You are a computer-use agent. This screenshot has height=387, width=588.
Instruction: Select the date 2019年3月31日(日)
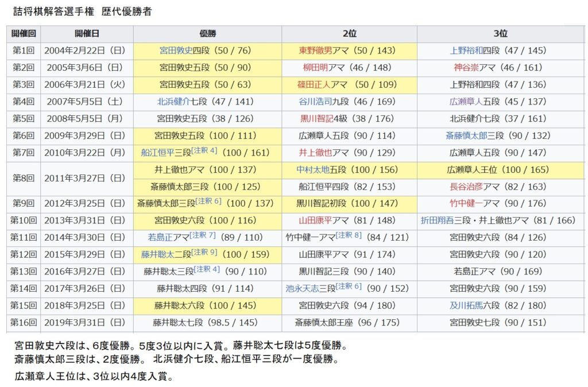[85, 323]
